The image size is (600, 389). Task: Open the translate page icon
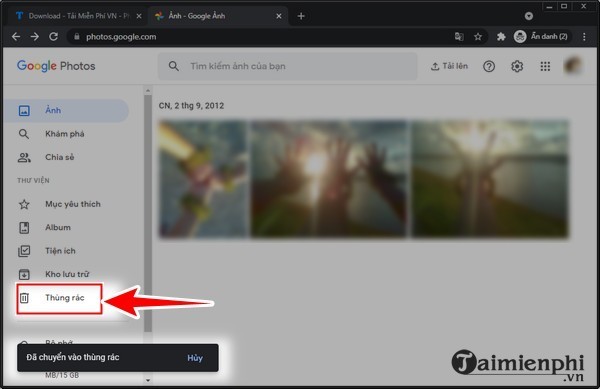pos(459,37)
